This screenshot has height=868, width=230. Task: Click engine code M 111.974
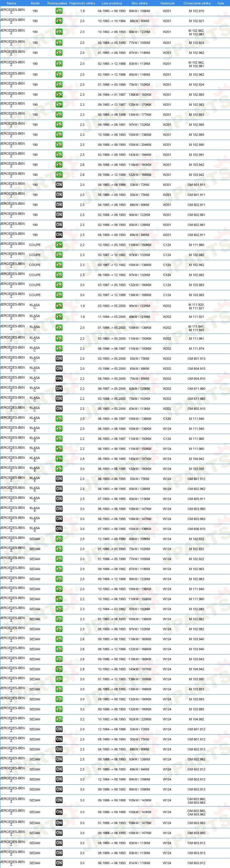pyautogui.click(x=196, y=349)
